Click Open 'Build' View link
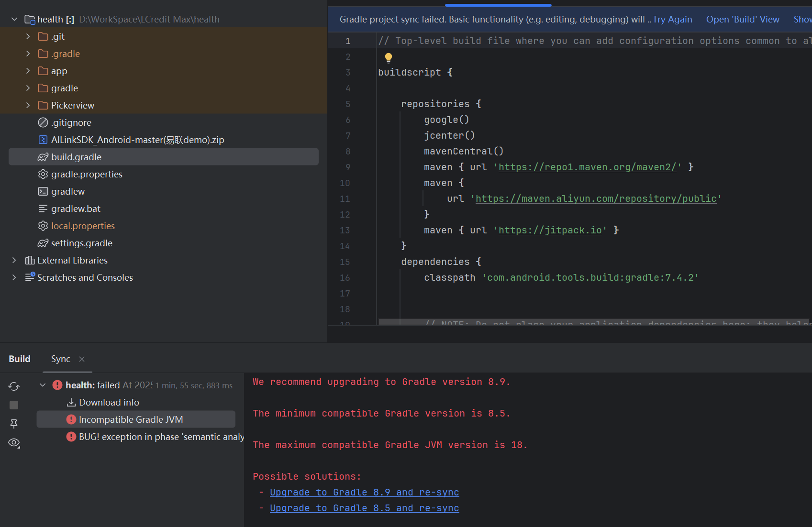The height and width of the screenshot is (527, 812). 743,19
